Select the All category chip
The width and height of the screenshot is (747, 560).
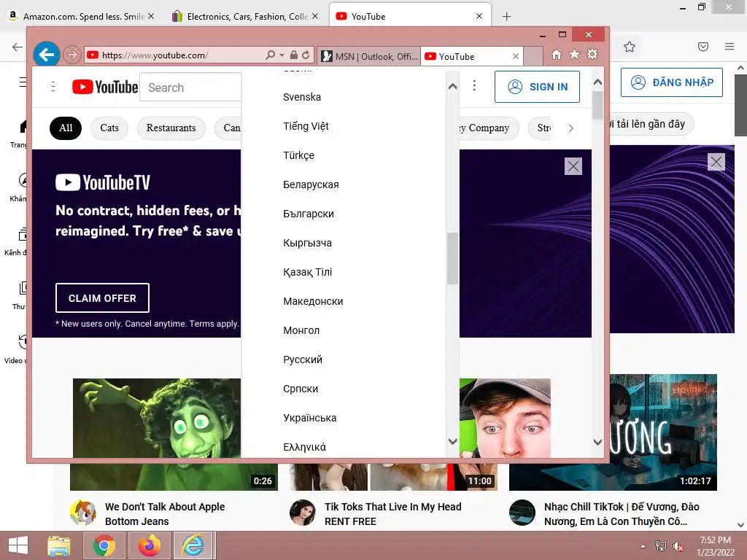pos(66,128)
